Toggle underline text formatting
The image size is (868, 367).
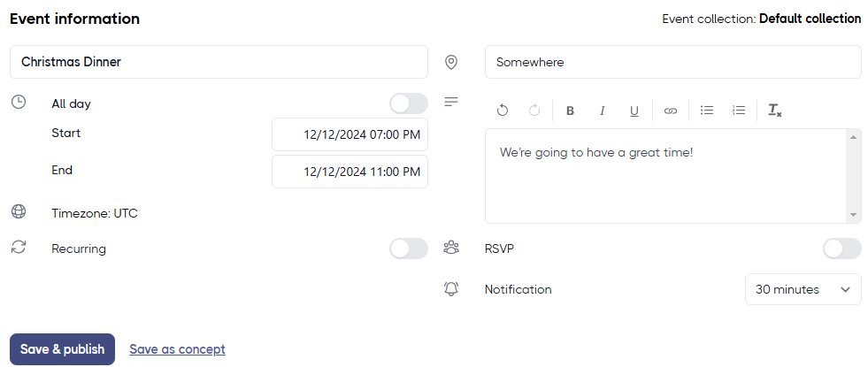pos(634,111)
